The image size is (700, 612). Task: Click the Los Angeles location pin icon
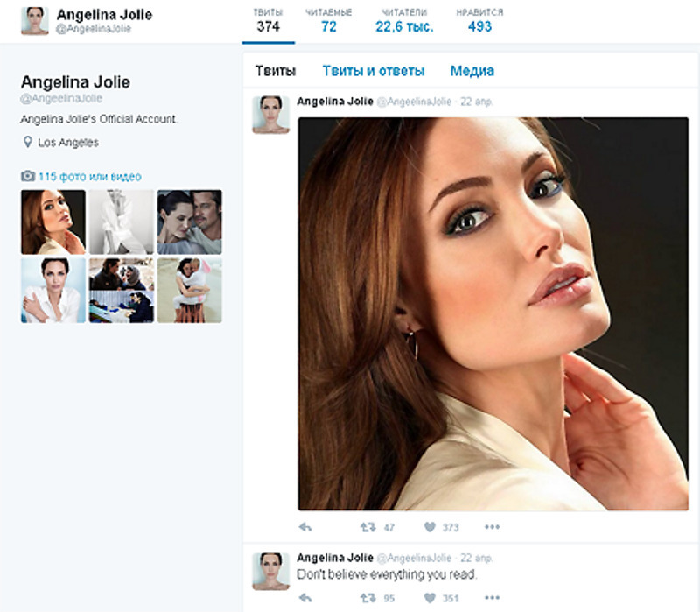27,142
